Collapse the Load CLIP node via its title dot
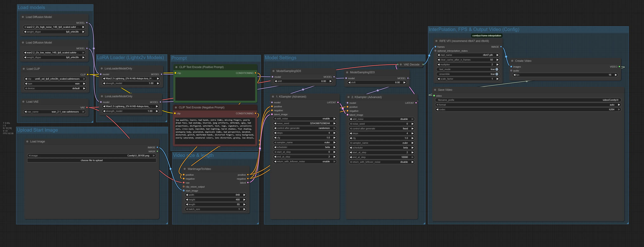The image size is (644, 247). (24, 69)
